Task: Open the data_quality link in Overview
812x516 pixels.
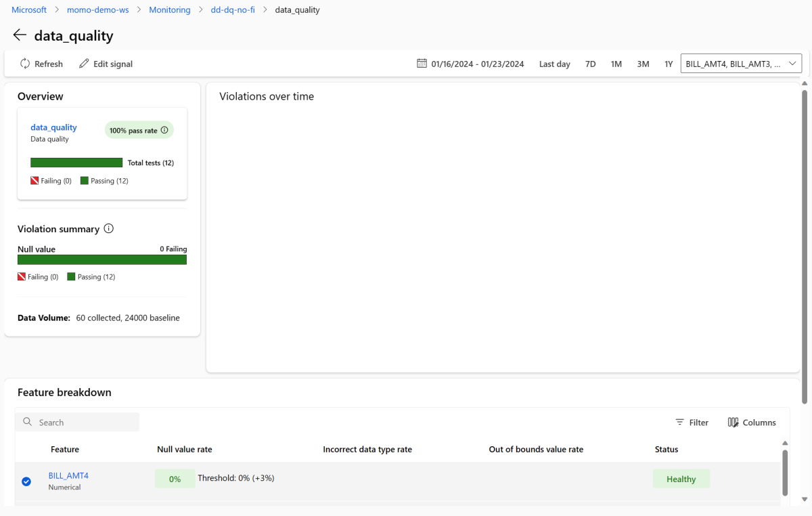Action: point(53,127)
